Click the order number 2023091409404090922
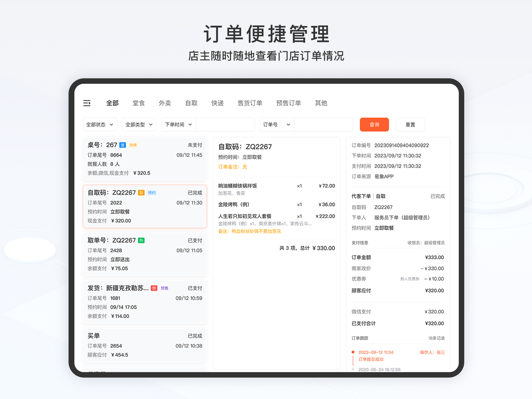 (x=401, y=145)
